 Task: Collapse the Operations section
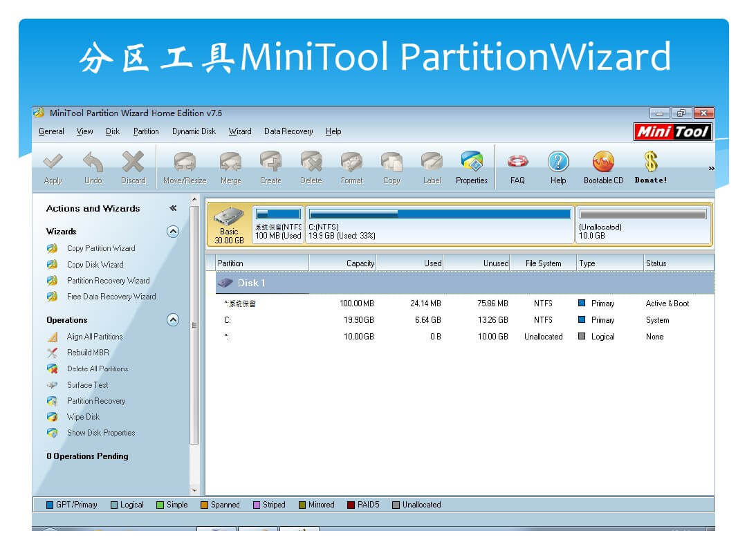tap(173, 320)
